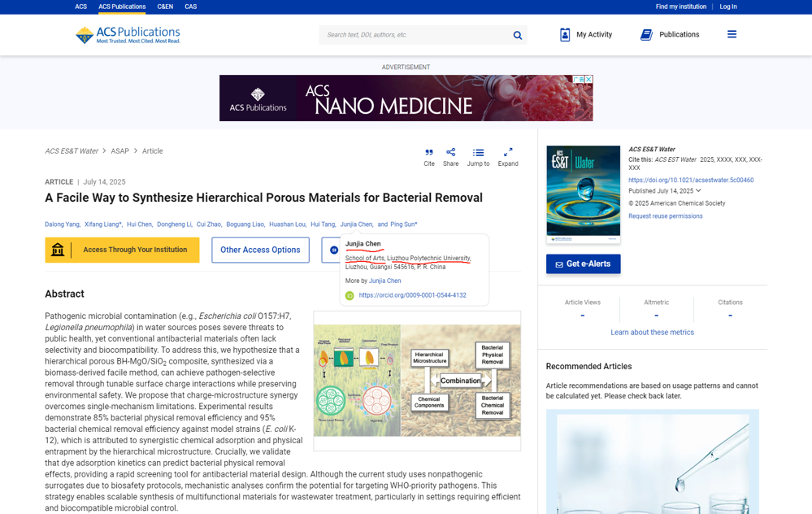
Task: Click Access Through Your Institution button
Action: (122, 250)
